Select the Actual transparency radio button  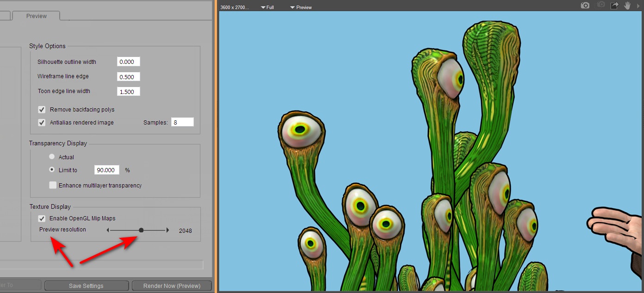(x=52, y=157)
